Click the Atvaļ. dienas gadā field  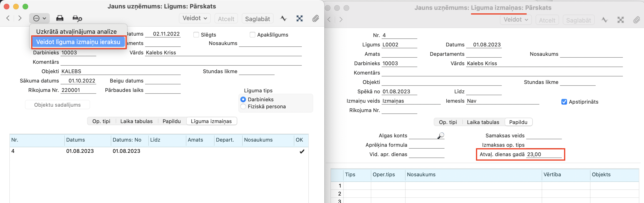point(544,154)
